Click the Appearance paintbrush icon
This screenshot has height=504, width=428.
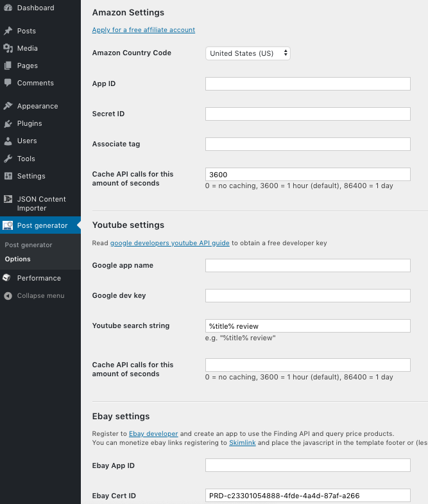pyautogui.click(x=8, y=106)
